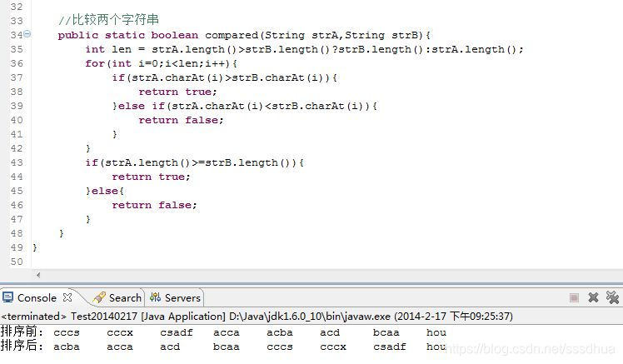The height and width of the screenshot is (364, 623).
Task: Switch to the Console tab
Action: coord(37,298)
